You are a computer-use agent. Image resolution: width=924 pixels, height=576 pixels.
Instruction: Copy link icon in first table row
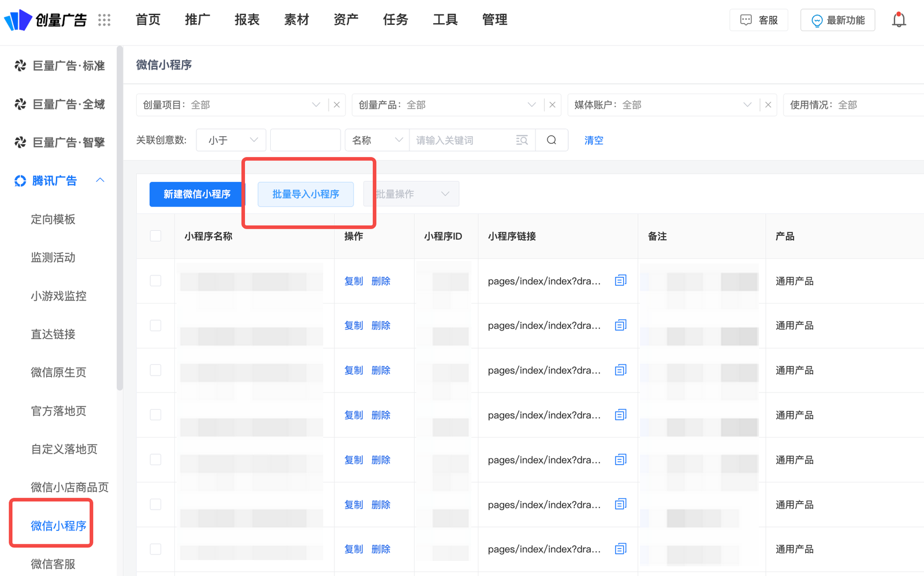[x=620, y=280]
